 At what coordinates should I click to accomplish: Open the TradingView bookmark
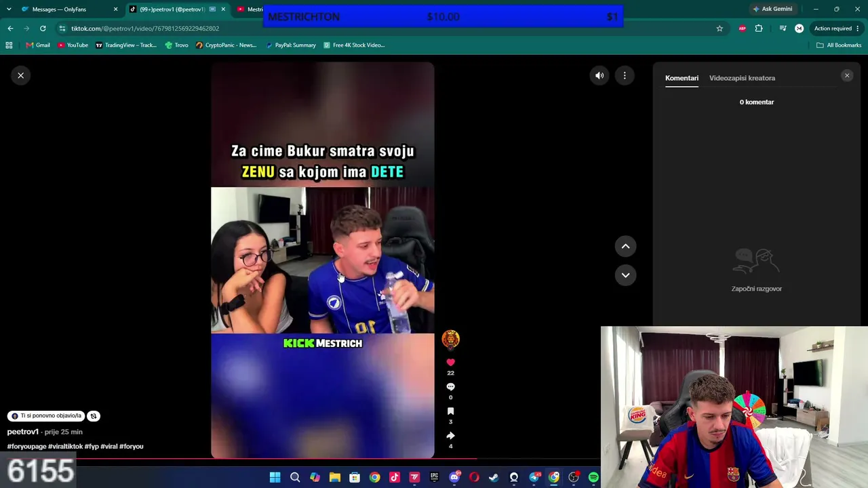coord(126,45)
